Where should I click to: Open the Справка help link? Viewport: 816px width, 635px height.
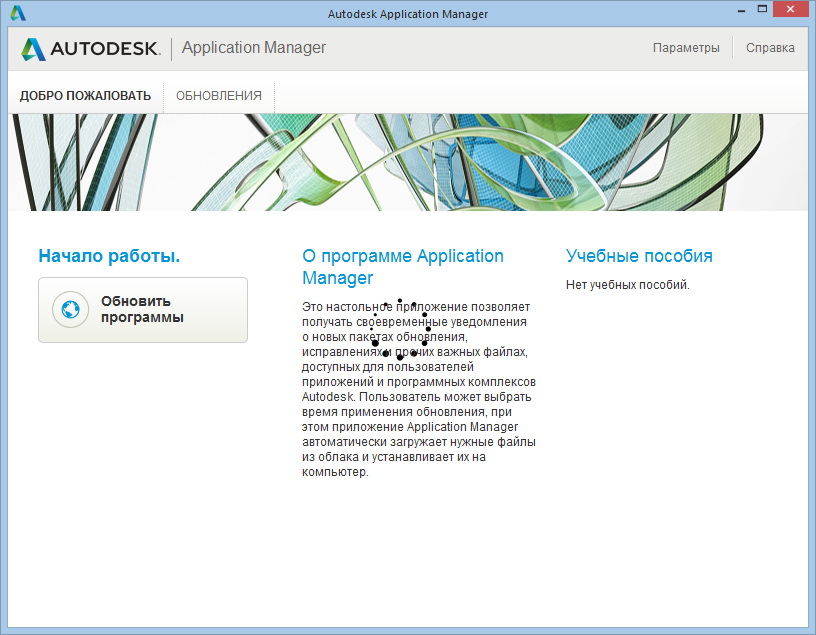770,48
